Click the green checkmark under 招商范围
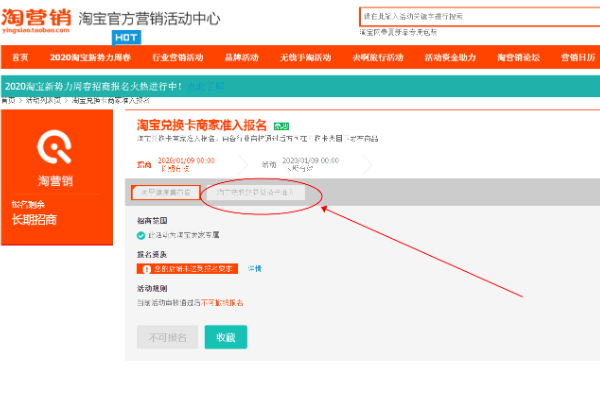 [x=141, y=235]
